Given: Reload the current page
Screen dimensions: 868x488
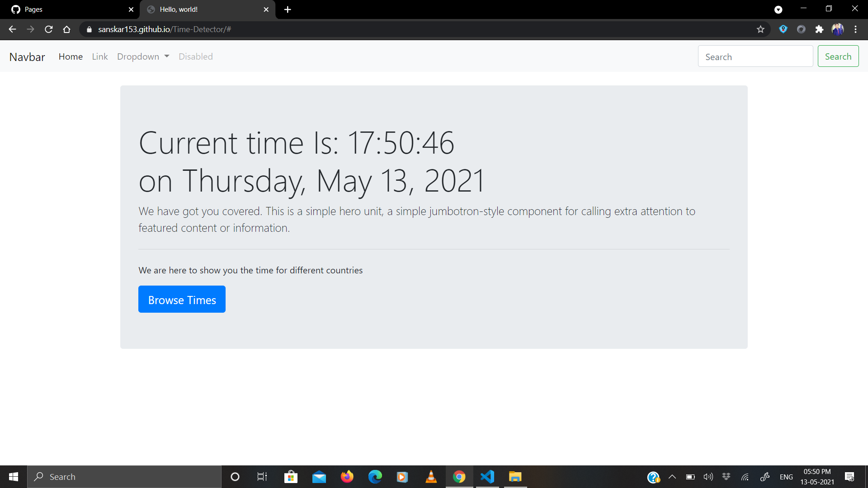Looking at the screenshot, I should click(x=48, y=29).
